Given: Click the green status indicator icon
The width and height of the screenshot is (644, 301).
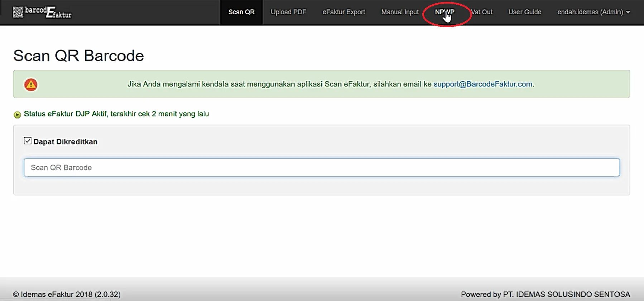Looking at the screenshot, I should pyautogui.click(x=17, y=115).
